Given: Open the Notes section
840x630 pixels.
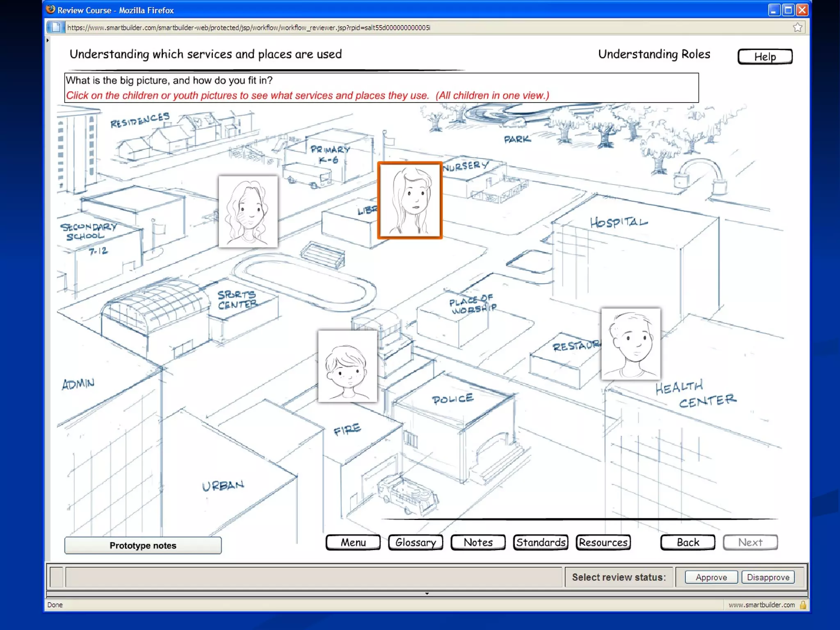Looking at the screenshot, I should tap(478, 542).
